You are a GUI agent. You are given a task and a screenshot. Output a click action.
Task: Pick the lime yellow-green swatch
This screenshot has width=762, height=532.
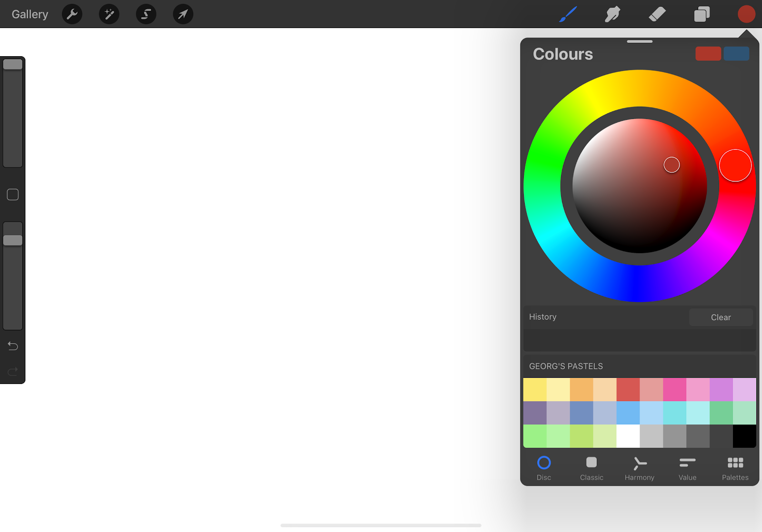pyautogui.click(x=582, y=436)
